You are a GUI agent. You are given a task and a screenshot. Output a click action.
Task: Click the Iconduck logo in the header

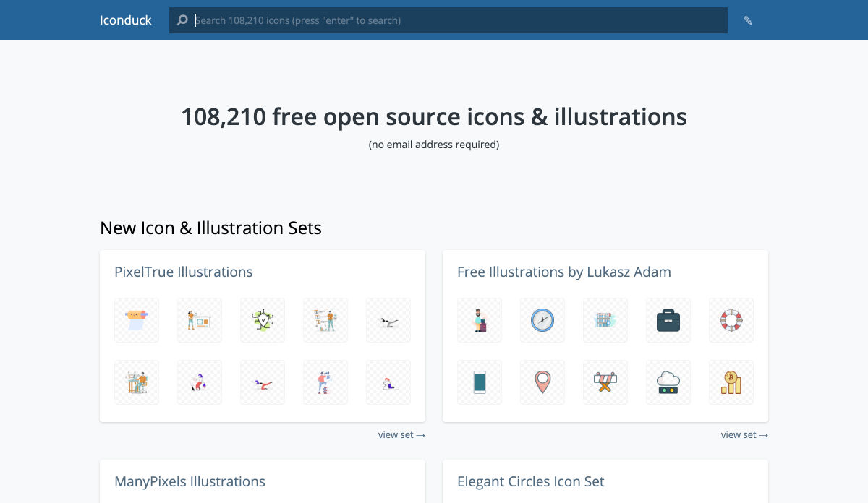[125, 20]
